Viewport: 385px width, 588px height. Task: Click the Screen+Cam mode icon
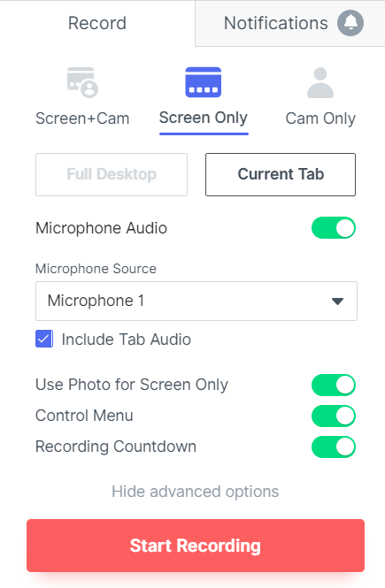pos(82,82)
